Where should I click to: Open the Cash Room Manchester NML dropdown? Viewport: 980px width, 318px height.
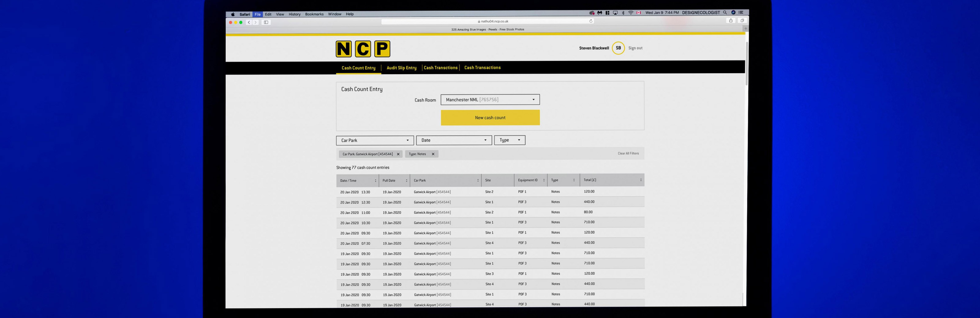click(x=490, y=100)
